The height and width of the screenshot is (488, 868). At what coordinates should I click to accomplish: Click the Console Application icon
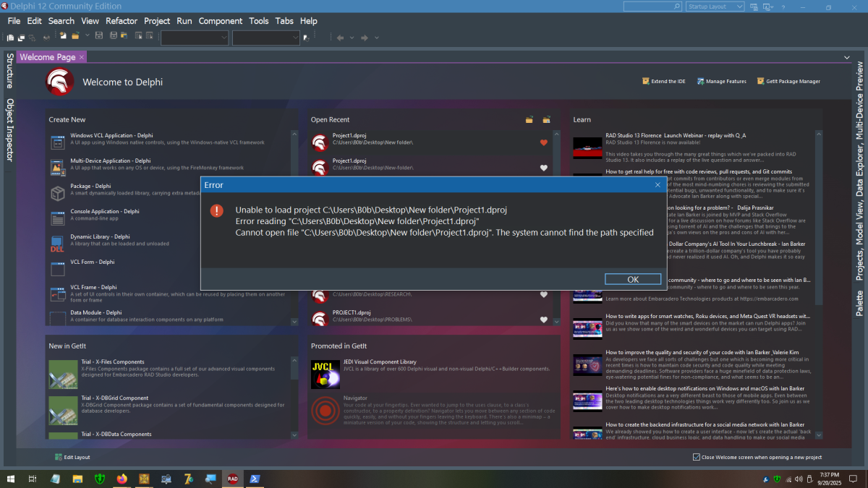pos(58,218)
